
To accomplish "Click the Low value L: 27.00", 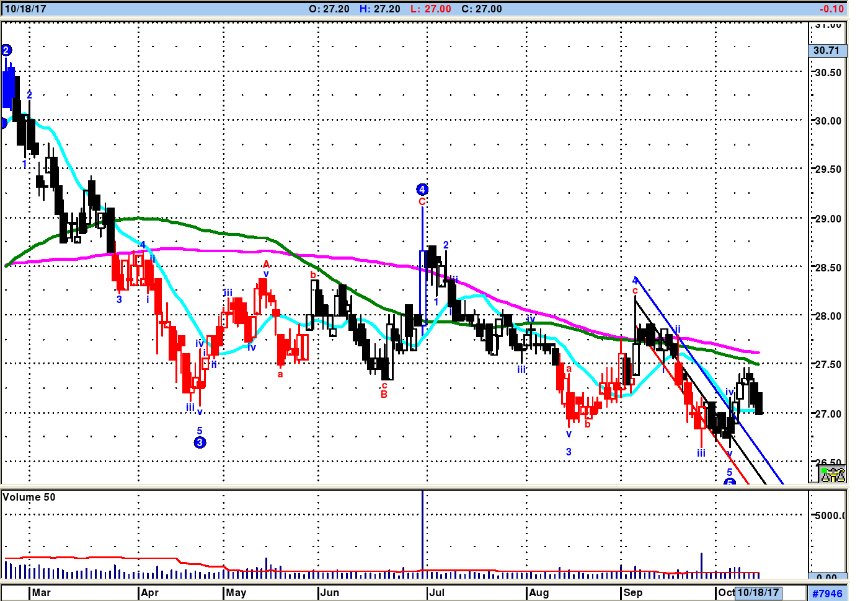I will [432, 9].
